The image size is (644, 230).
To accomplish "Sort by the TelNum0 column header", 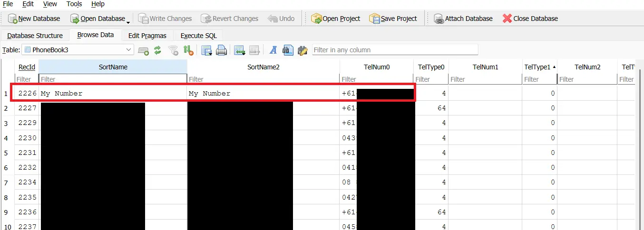I will [x=377, y=67].
